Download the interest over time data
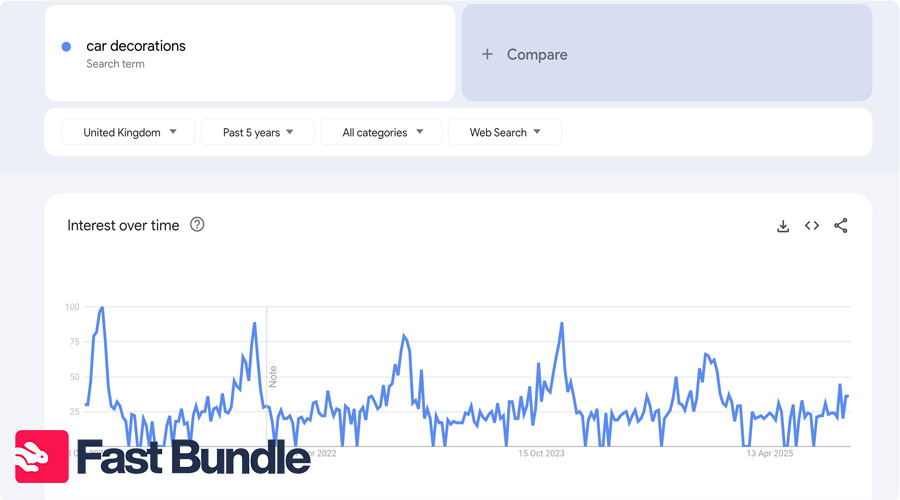This screenshot has width=900, height=500. tap(783, 226)
